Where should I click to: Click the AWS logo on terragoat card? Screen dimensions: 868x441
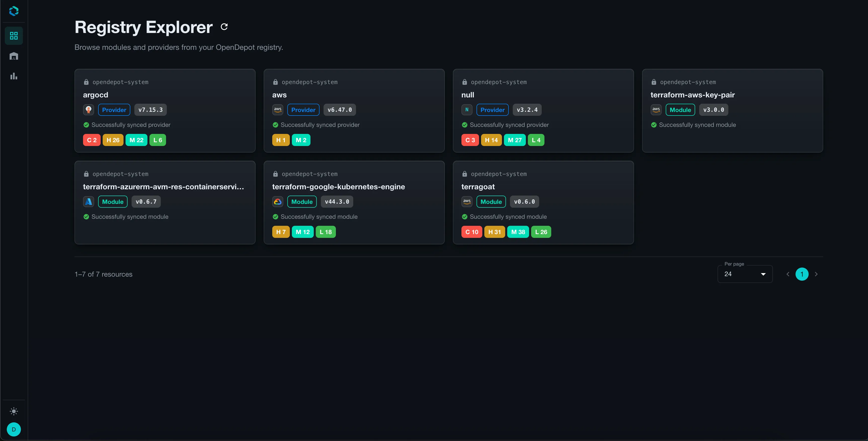(x=467, y=202)
